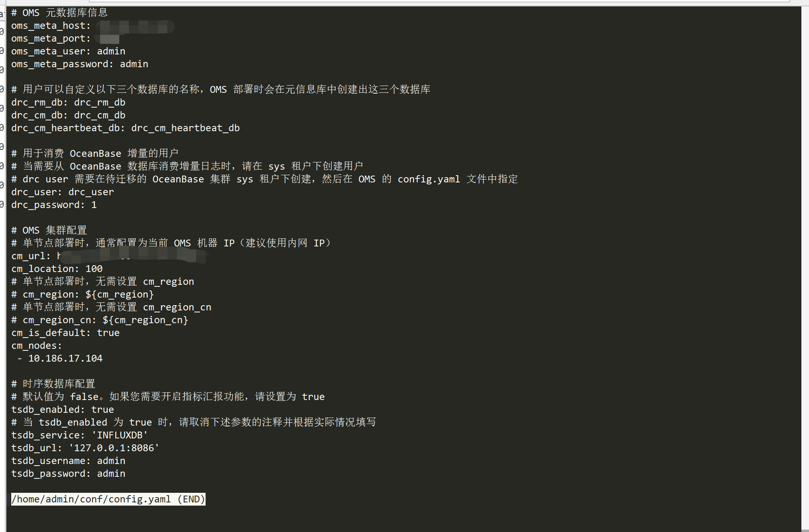This screenshot has width=809, height=532.
Task: Click the tsdb_password: admin line
Action: tap(68, 474)
